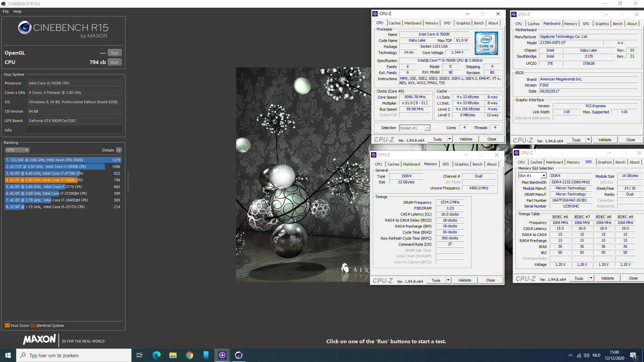Select ranking row Intel Core i7-4770K

63,173
